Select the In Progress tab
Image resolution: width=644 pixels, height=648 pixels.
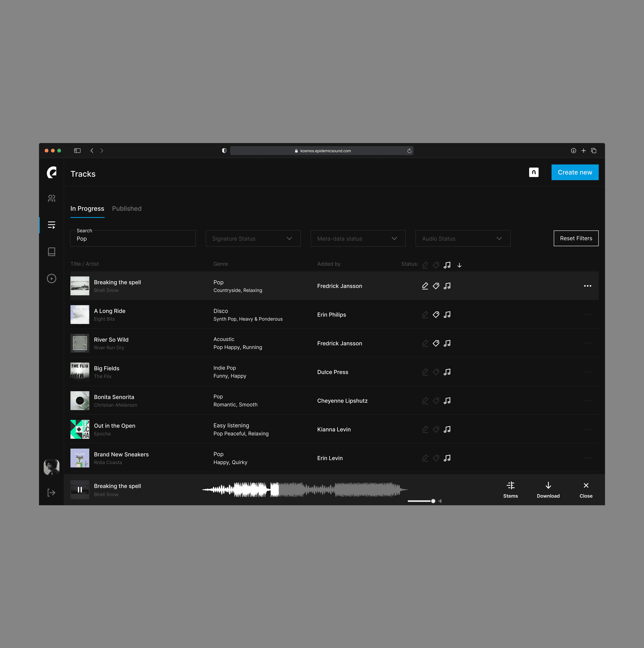tap(87, 209)
